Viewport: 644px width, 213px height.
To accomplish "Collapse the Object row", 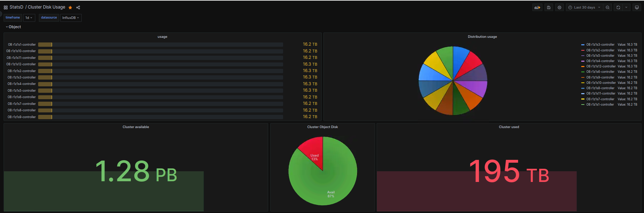I will (x=13, y=27).
